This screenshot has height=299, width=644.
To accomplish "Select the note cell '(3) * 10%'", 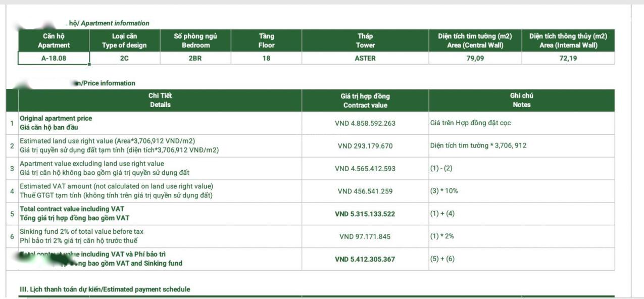I will click(444, 191).
